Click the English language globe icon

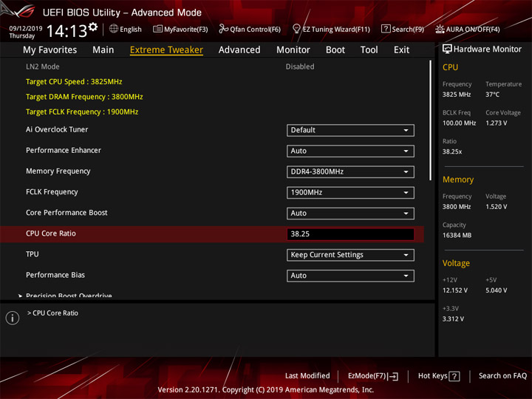[114, 29]
